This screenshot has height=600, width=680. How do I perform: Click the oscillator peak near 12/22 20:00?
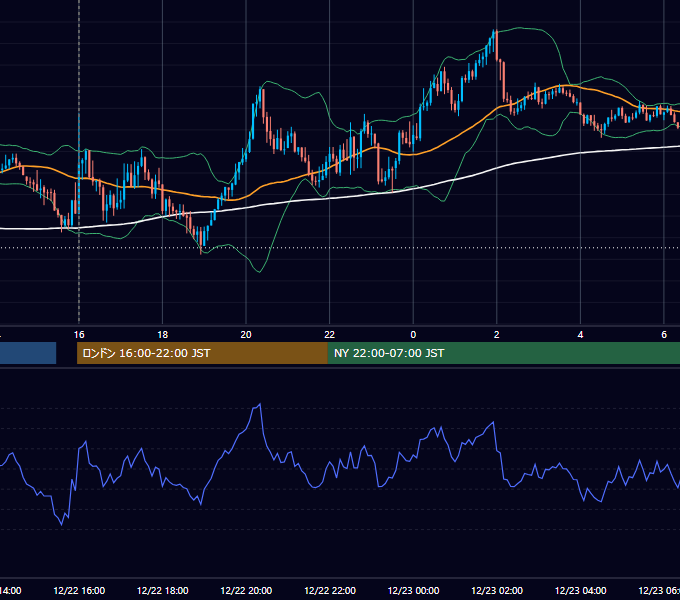(x=259, y=405)
